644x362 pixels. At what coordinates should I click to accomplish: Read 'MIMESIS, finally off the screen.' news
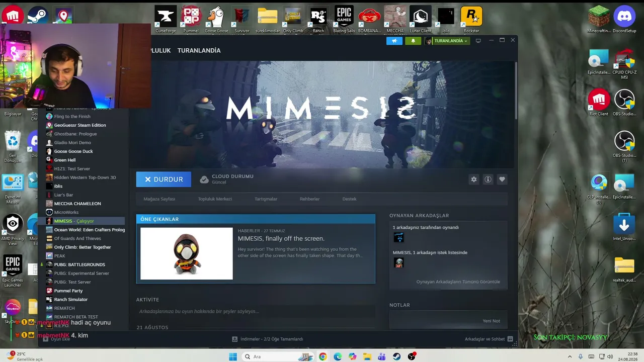click(x=281, y=238)
